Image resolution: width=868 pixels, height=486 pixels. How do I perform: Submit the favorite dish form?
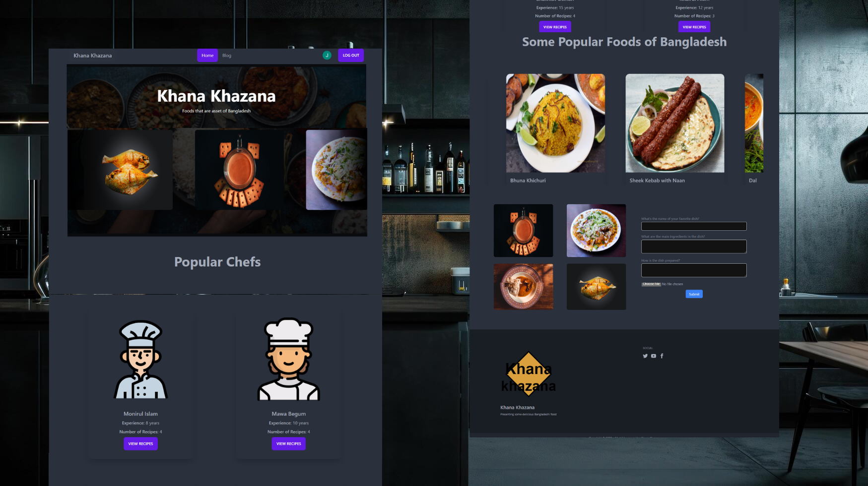pos(694,294)
